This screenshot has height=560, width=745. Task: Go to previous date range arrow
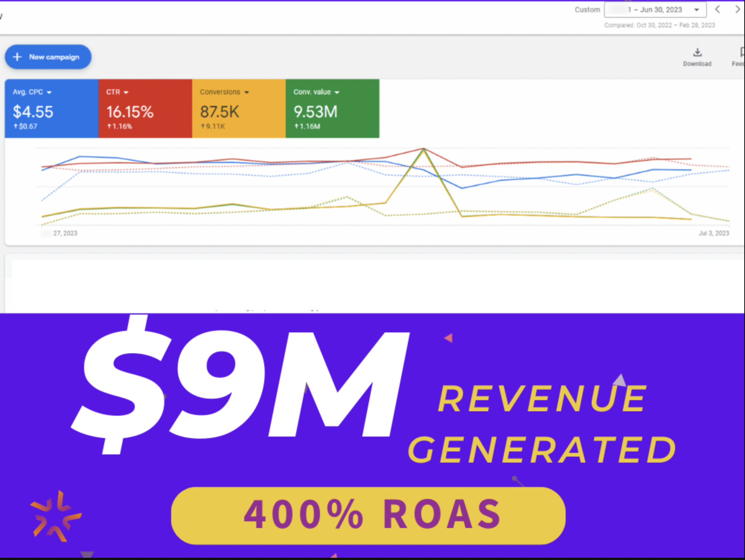[717, 9]
